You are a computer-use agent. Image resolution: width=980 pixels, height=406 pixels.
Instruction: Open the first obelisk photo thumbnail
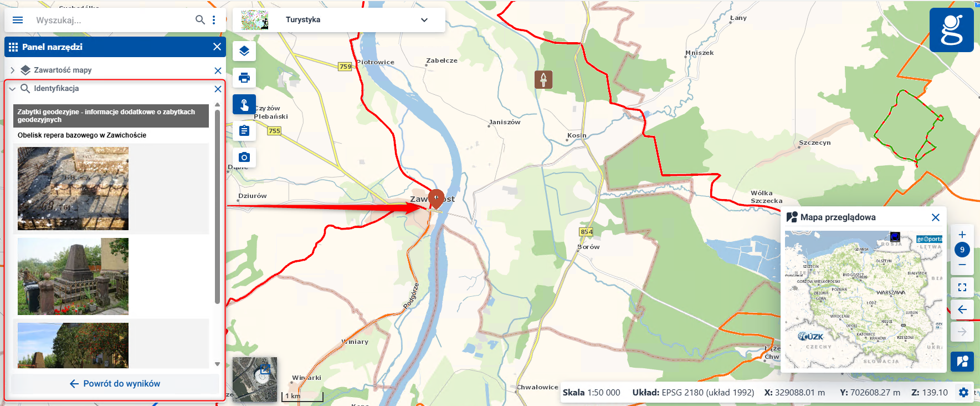73,189
